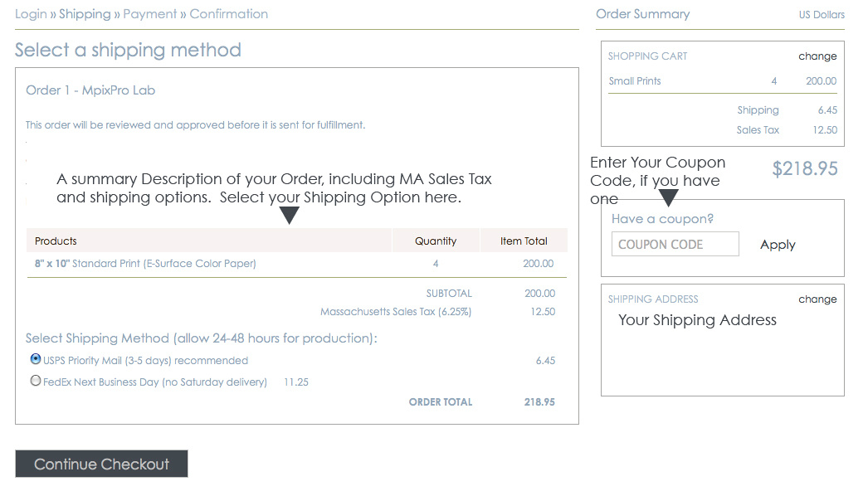Open the Small Prints cart item
Image resolution: width=868 pixels, height=496 pixels.
pos(634,81)
